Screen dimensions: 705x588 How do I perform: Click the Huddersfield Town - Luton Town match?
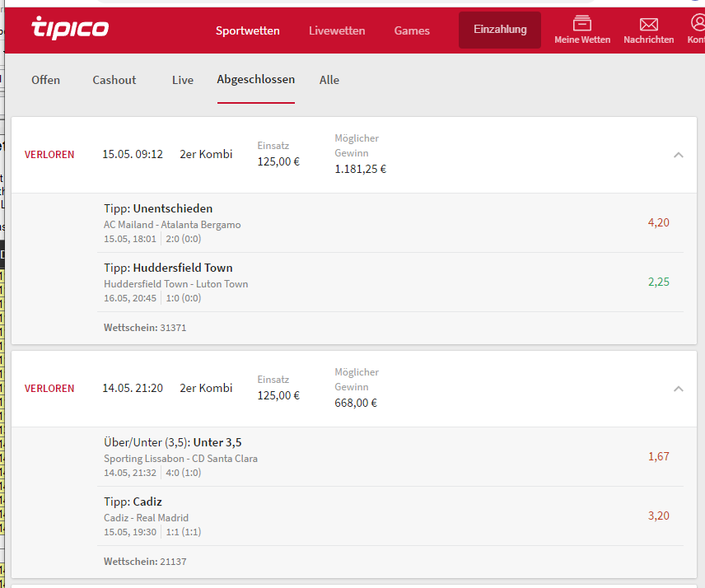175,284
